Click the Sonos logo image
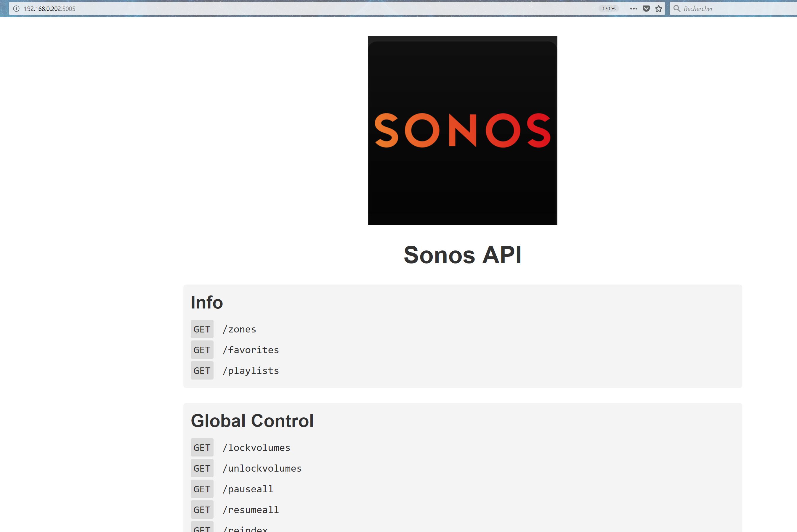This screenshot has width=797, height=532. [x=462, y=131]
